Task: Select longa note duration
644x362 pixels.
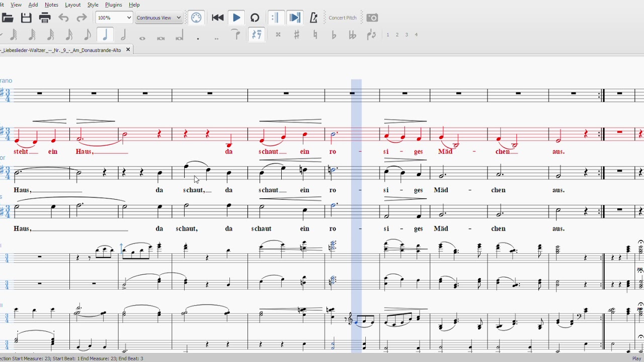Action: point(180,36)
